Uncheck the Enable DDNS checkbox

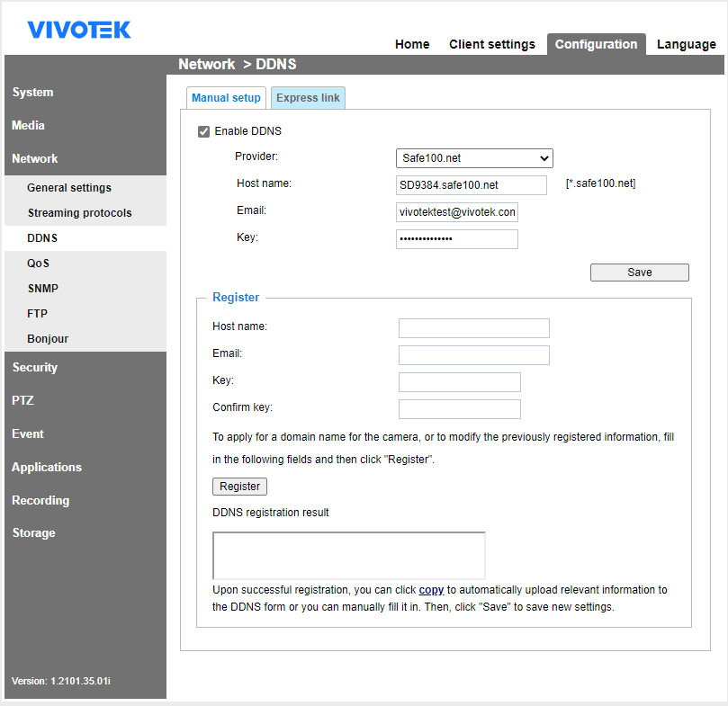203,132
